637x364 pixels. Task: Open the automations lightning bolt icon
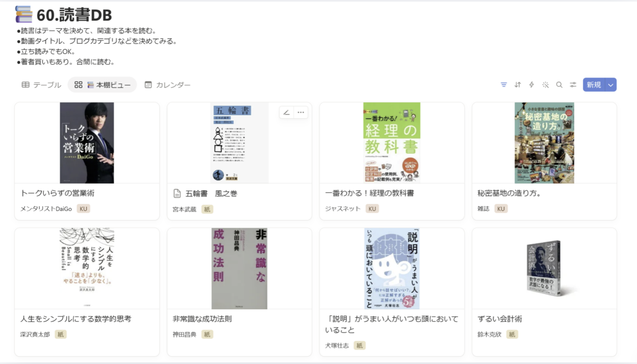531,85
